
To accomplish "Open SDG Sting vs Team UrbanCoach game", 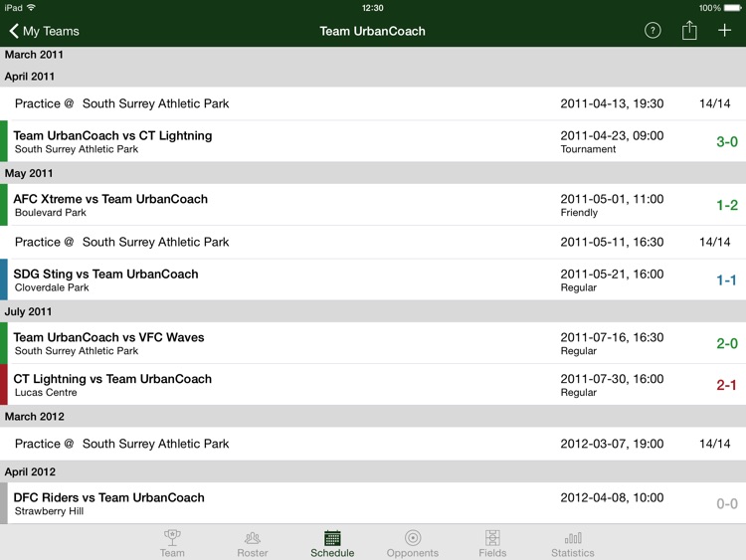I will click(373, 280).
